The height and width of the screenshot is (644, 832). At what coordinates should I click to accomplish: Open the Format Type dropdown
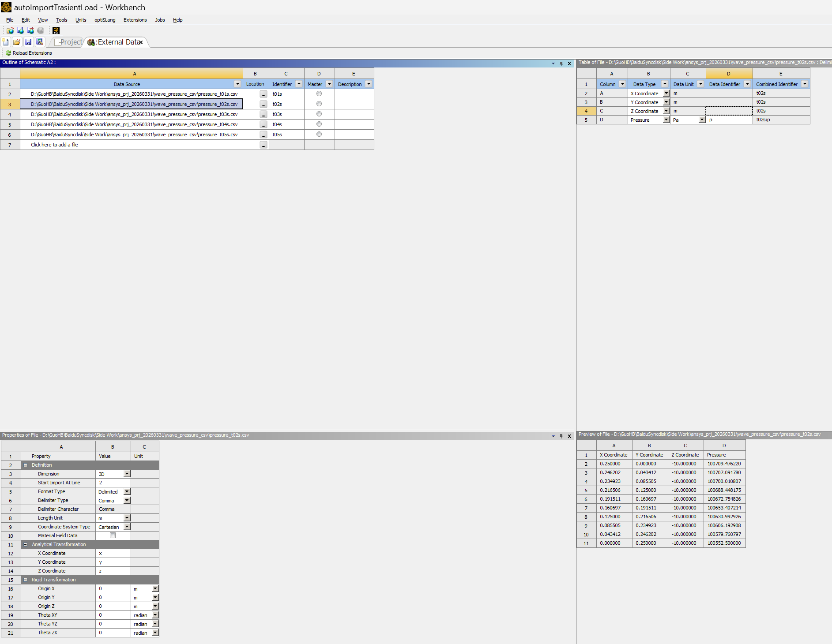pyautogui.click(x=127, y=491)
